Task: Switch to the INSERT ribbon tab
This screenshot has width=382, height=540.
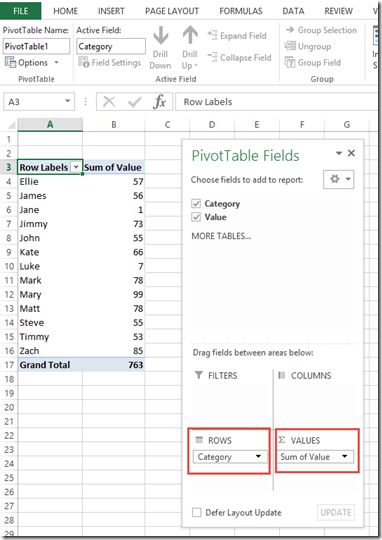Action: [x=111, y=11]
